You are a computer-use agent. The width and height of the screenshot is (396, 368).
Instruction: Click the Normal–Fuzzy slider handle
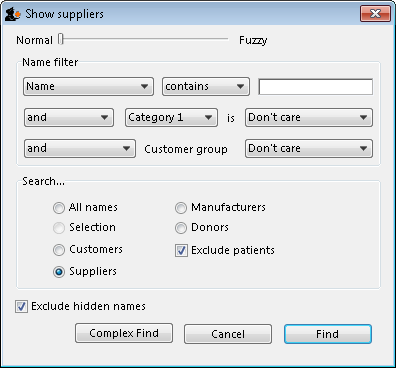point(60,39)
